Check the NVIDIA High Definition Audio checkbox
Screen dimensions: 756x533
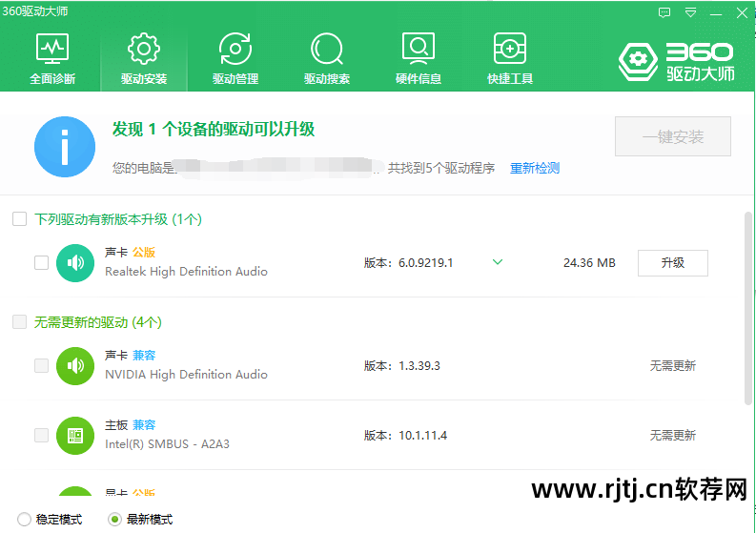41,365
